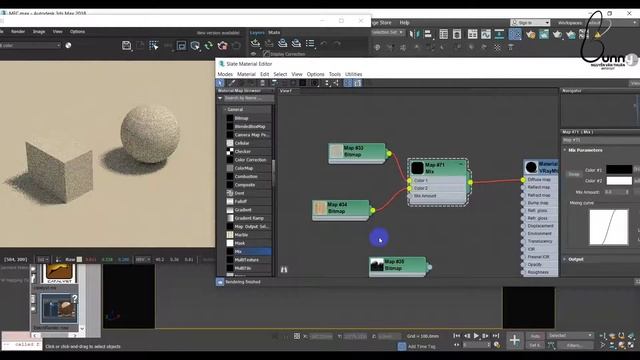This screenshot has height=360, width=640.
Task: Toggle the eye icon beside Display Correction
Action: tap(253, 53)
